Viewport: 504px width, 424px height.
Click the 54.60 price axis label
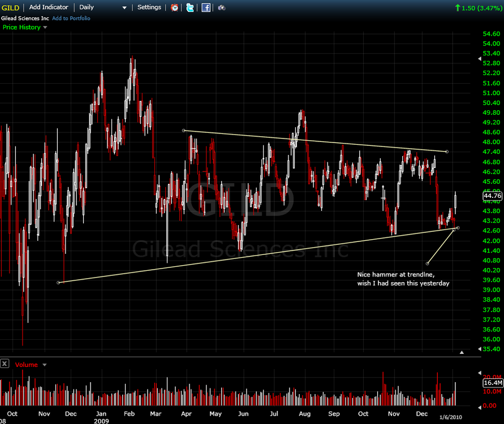[x=492, y=34]
